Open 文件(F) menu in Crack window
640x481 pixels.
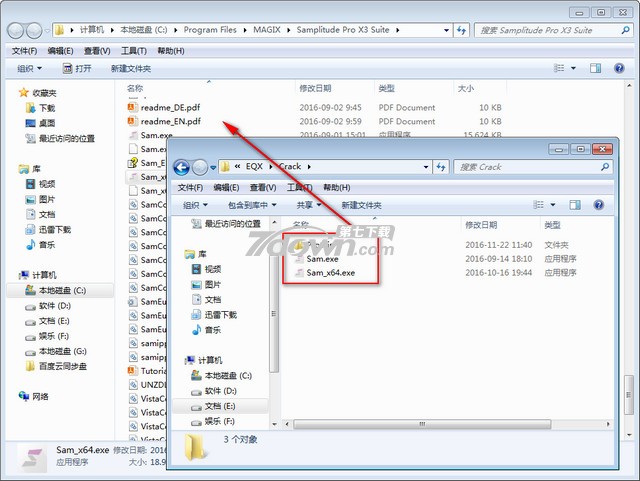pos(190,187)
